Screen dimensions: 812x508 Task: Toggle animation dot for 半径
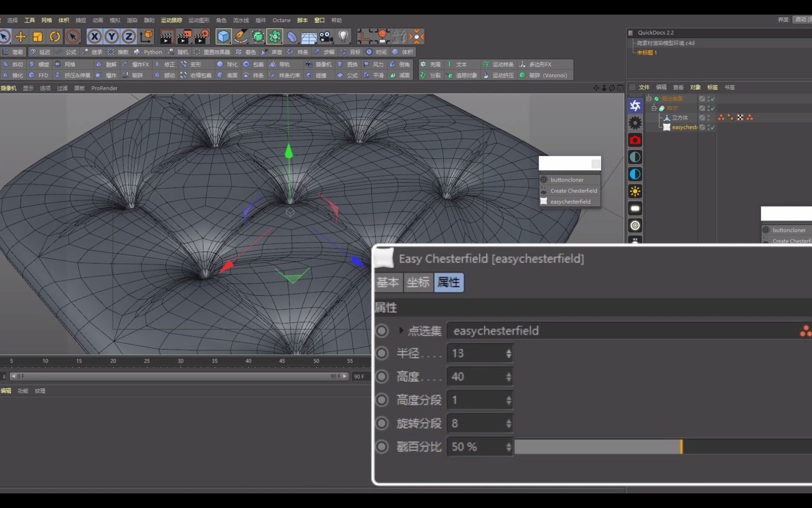(382, 353)
